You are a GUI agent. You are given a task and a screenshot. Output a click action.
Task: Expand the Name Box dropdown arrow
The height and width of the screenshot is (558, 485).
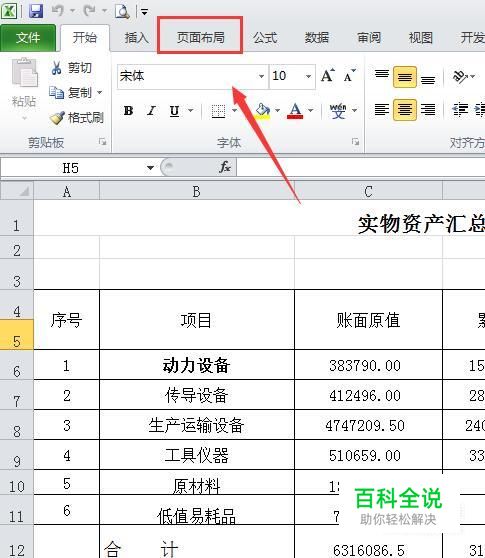pyautogui.click(x=150, y=168)
